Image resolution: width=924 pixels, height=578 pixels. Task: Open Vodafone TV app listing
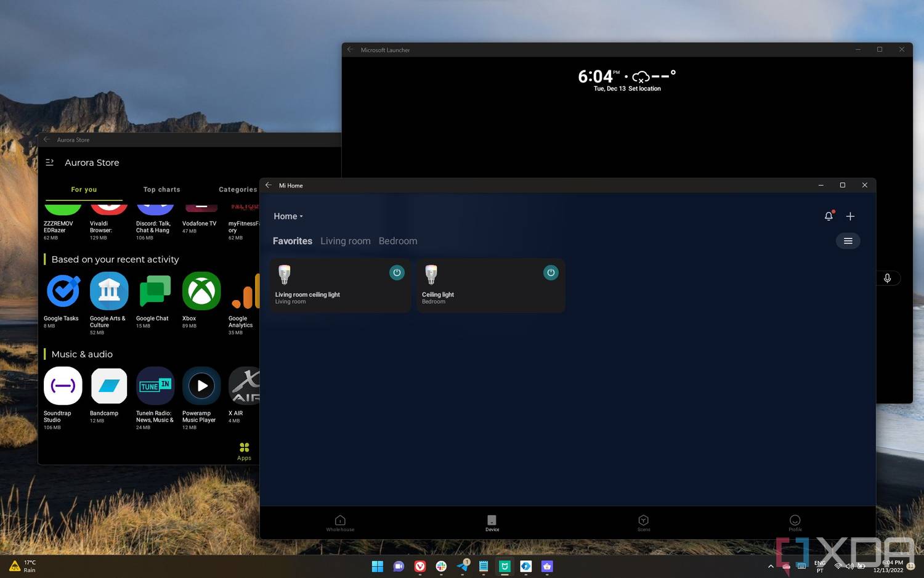201,220
